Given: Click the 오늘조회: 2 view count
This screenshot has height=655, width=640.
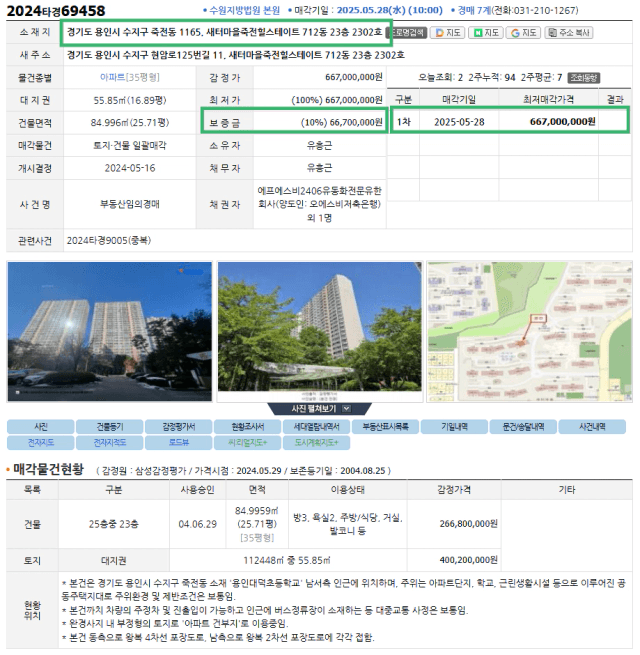Looking at the screenshot, I should pos(440,77).
